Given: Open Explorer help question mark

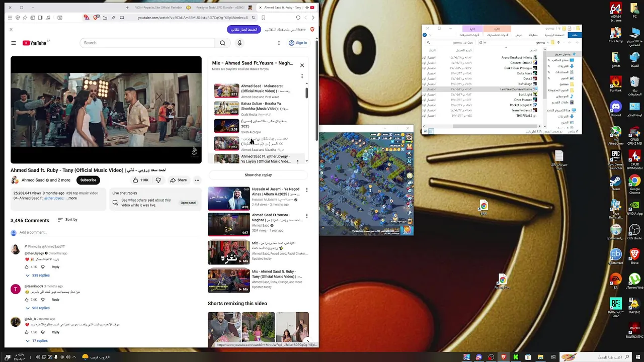Looking at the screenshot, I should (x=425, y=35).
